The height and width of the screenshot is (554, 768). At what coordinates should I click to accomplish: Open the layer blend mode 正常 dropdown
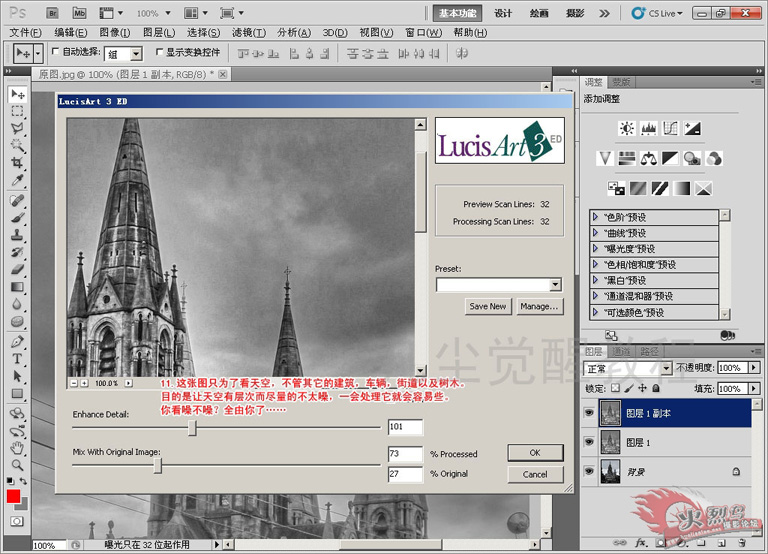click(666, 368)
